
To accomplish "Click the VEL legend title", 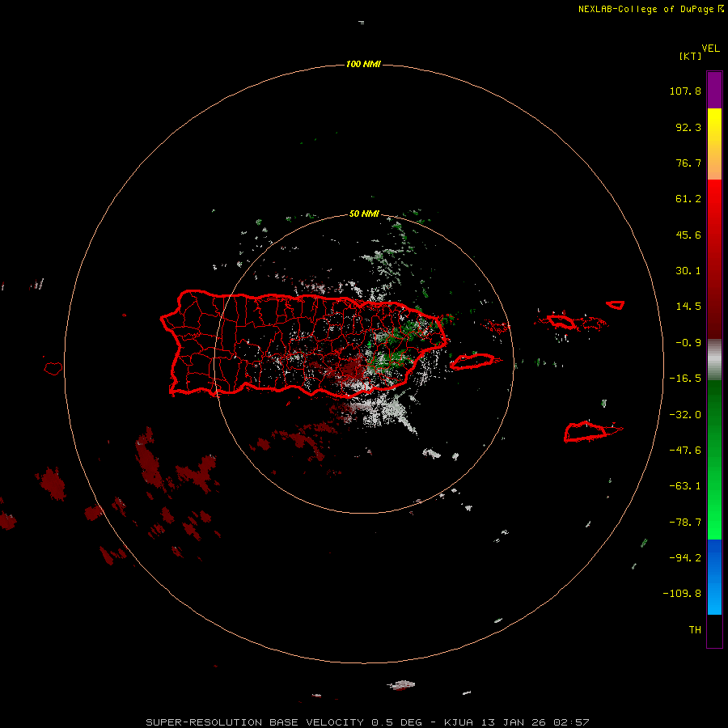I will click(710, 49).
